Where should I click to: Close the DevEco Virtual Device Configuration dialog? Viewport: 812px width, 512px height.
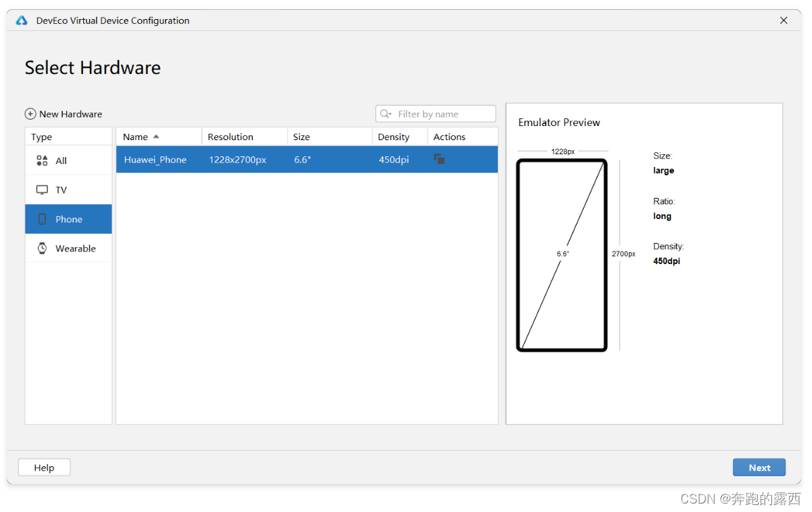tap(784, 20)
